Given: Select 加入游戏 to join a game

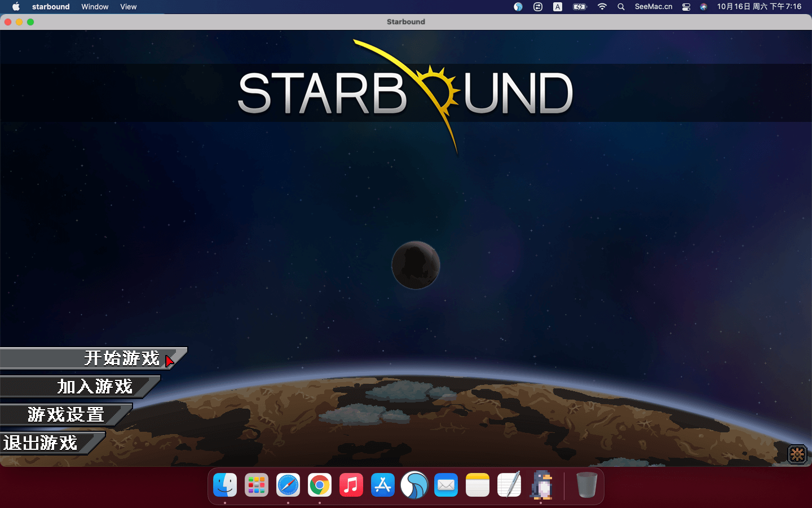Looking at the screenshot, I should coord(80,387).
